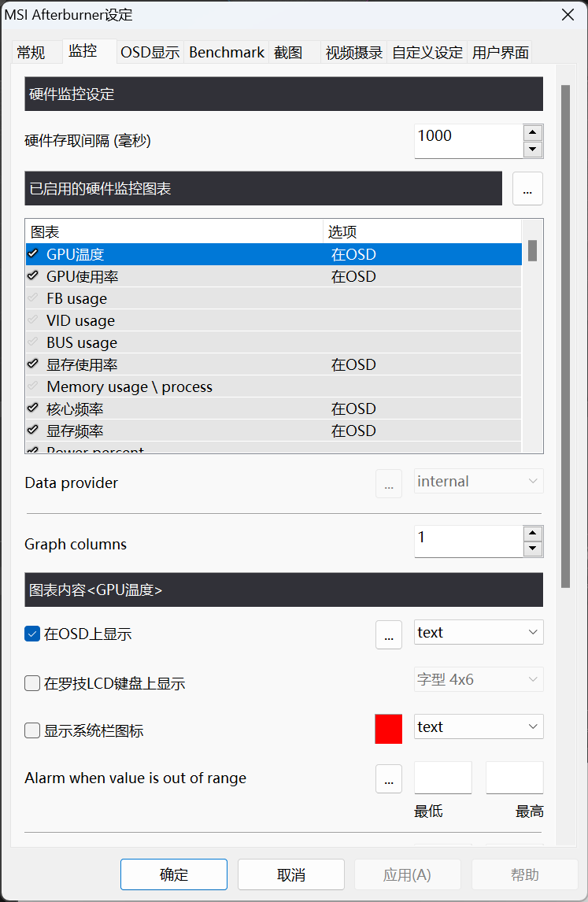The height and width of the screenshot is (902, 588).
Task: Click the 应用(A) button
Action: pos(407,874)
